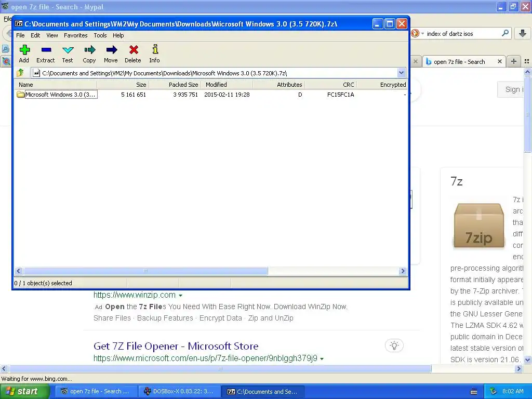532x399 pixels.
Task: Open the Favorites menu in 7-Zip
Action: coord(76,35)
